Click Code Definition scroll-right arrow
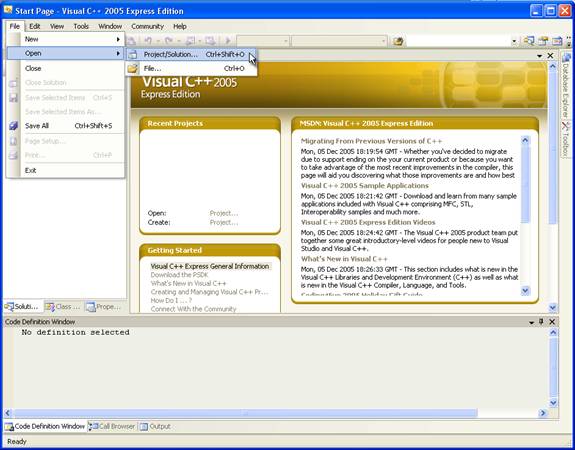 coord(543,413)
